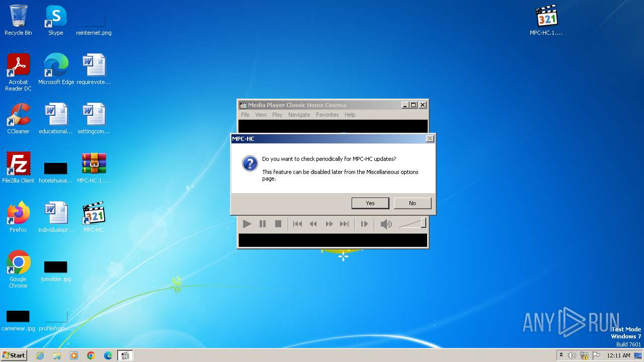644x362 pixels.
Task: Open the Play menu in MPC-HC
Action: 277,115
